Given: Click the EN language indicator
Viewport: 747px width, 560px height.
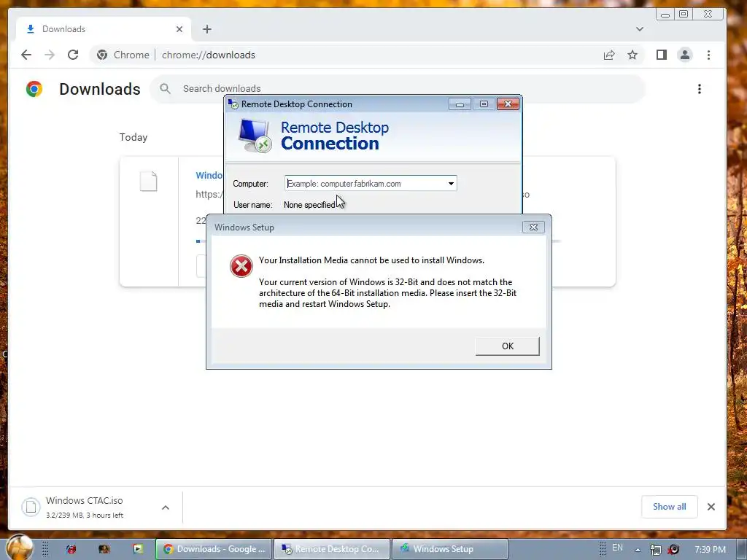Looking at the screenshot, I should coord(617,548).
